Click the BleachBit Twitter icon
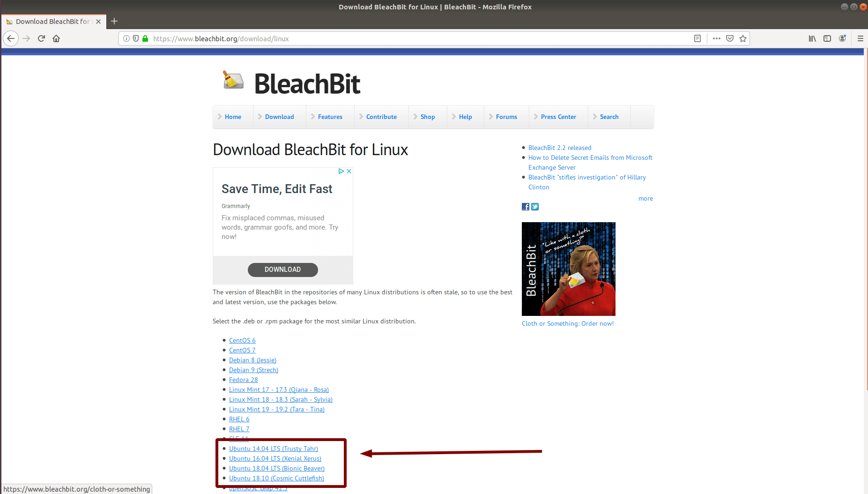 pyautogui.click(x=535, y=207)
